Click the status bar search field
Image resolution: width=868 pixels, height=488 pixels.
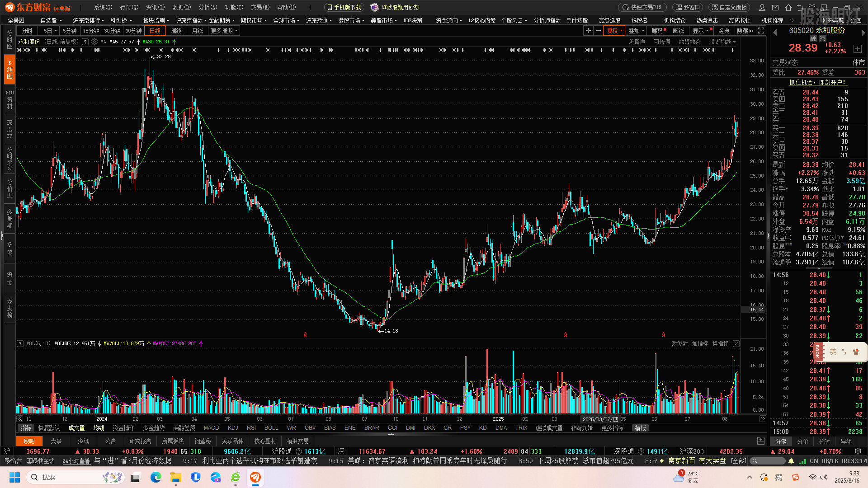pyautogui.click(x=767, y=461)
